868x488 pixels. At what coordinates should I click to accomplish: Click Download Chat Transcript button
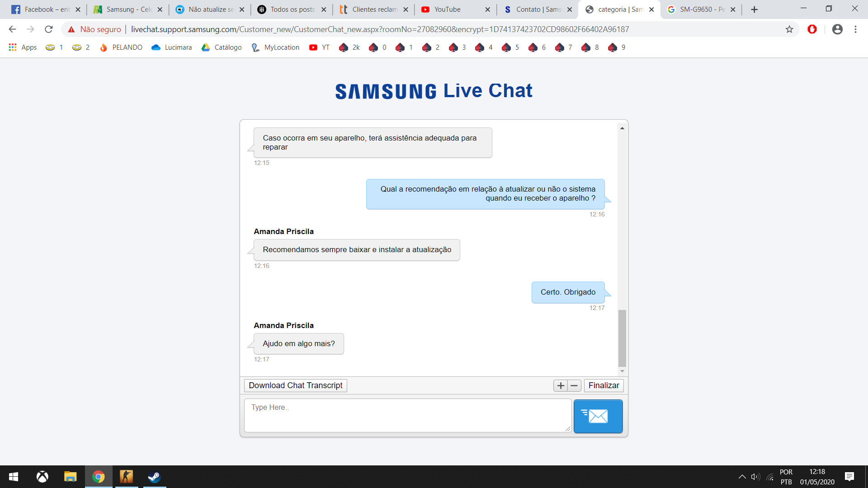tap(296, 385)
